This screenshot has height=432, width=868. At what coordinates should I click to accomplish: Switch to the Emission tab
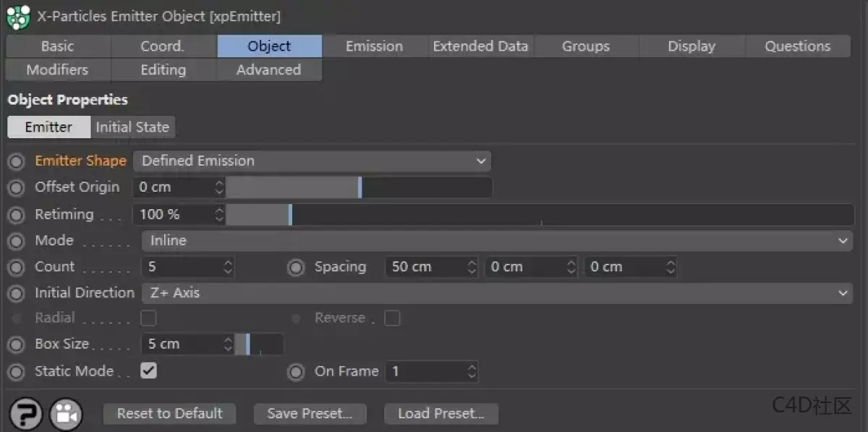[374, 46]
